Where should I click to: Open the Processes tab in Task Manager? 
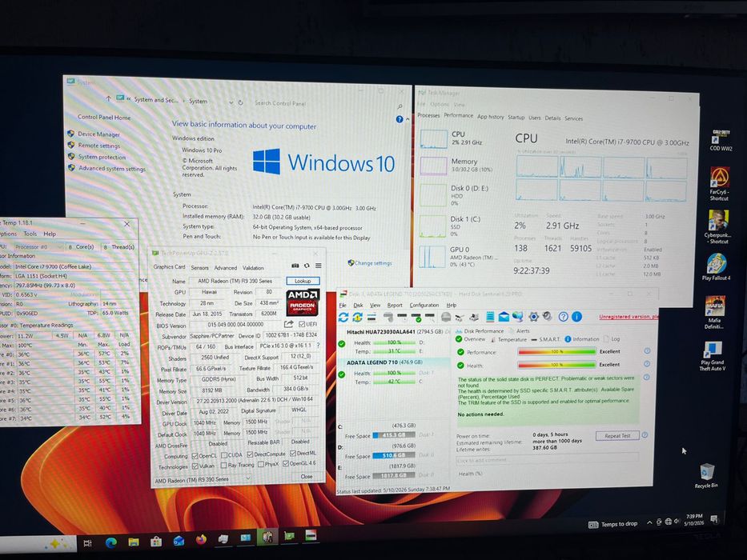[x=428, y=115]
